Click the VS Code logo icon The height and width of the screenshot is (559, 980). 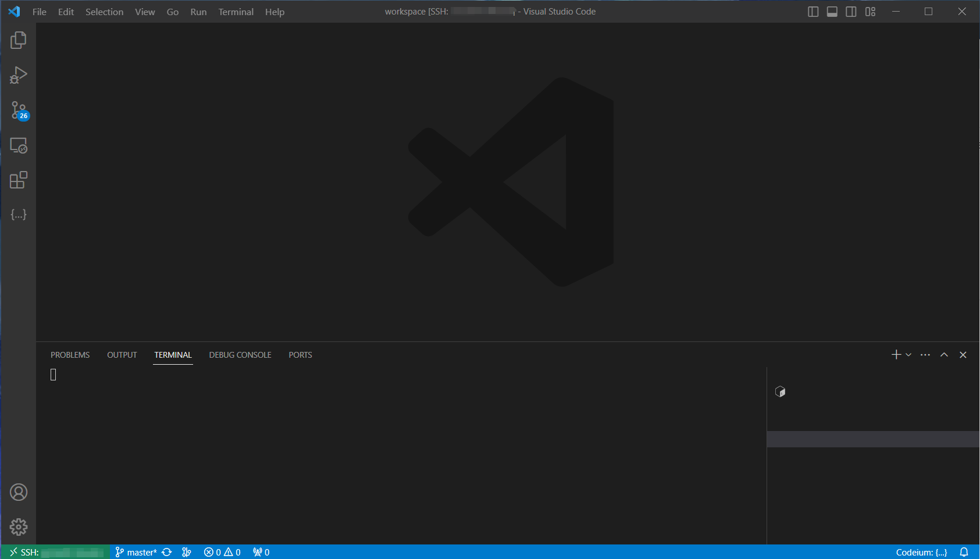(x=14, y=12)
